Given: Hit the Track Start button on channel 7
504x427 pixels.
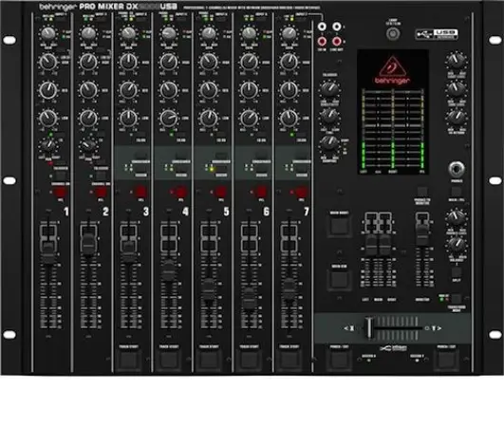Looking at the screenshot, I should pyautogui.click(x=289, y=360).
